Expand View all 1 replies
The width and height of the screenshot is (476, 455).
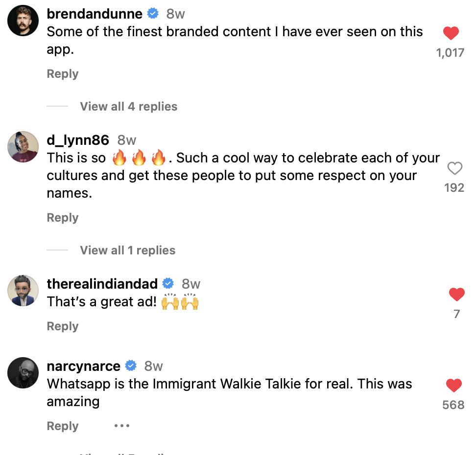pyautogui.click(x=127, y=250)
